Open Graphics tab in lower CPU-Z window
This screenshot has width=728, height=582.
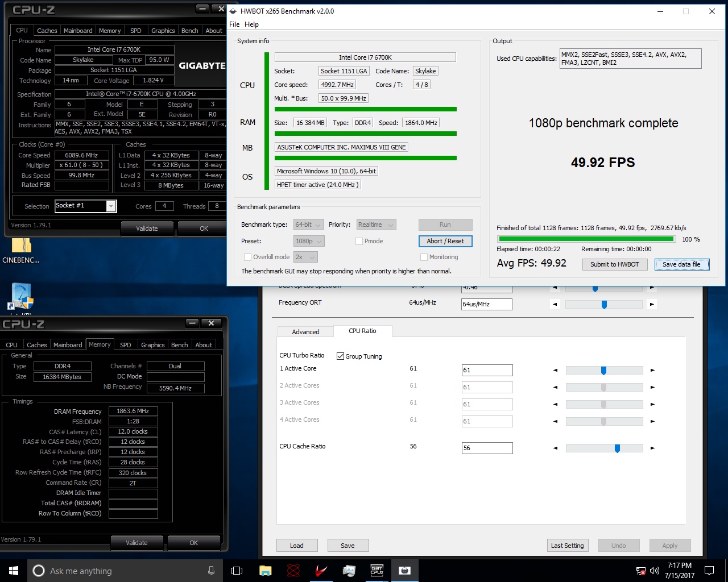tap(153, 345)
